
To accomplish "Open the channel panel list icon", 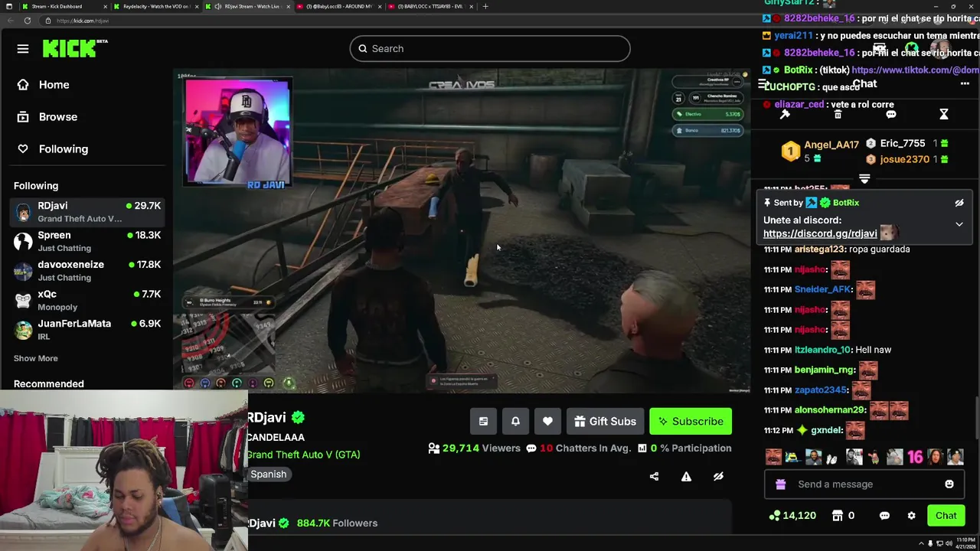I will pos(483,422).
